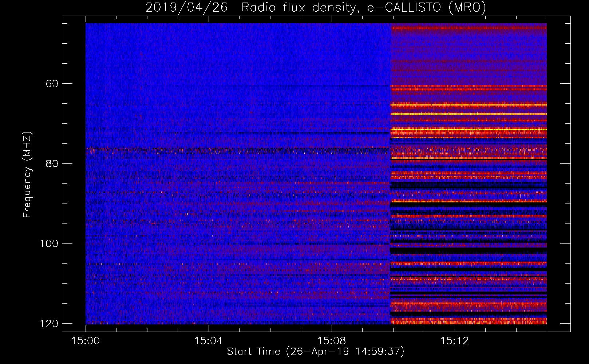Image resolution: width=589 pixels, height=364 pixels.
Task: Click the x-axis label 'Start Time (26-Apr-19 14:59:37)'
Action: click(316, 352)
